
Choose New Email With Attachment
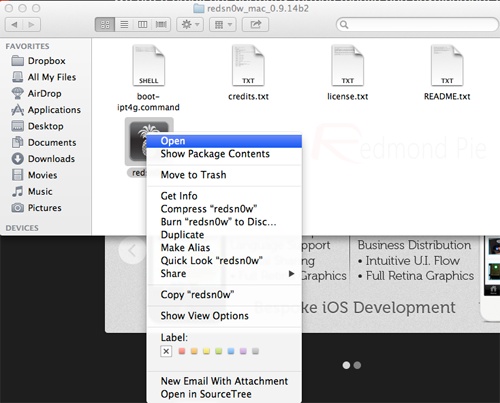[224, 381]
